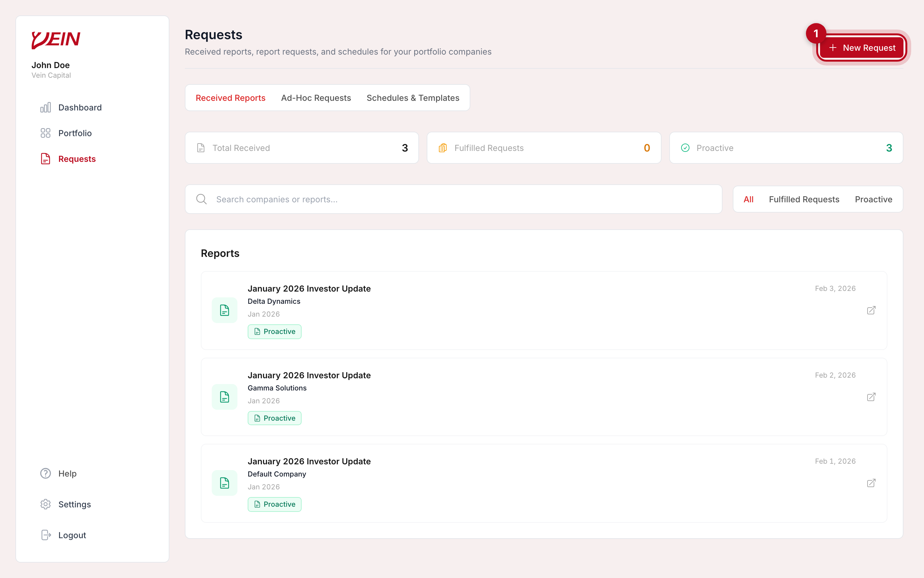Click the green document icon for Delta Dynamics
The height and width of the screenshot is (578, 924).
coord(225,310)
